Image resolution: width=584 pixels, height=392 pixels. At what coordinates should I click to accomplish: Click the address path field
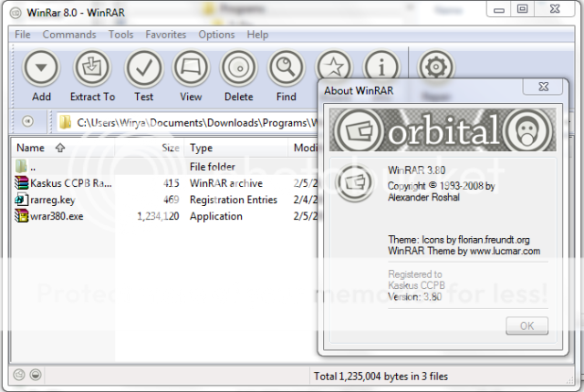[187, 122]
